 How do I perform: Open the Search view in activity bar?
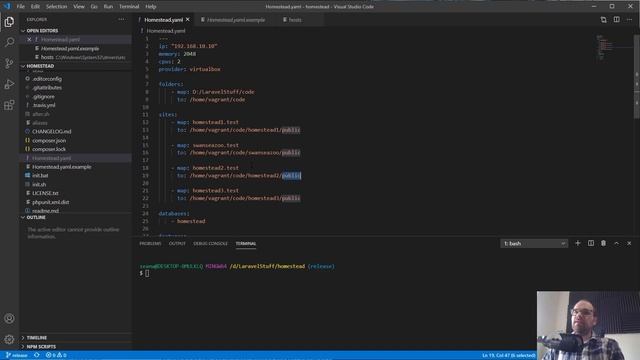[x=9, y=42]
